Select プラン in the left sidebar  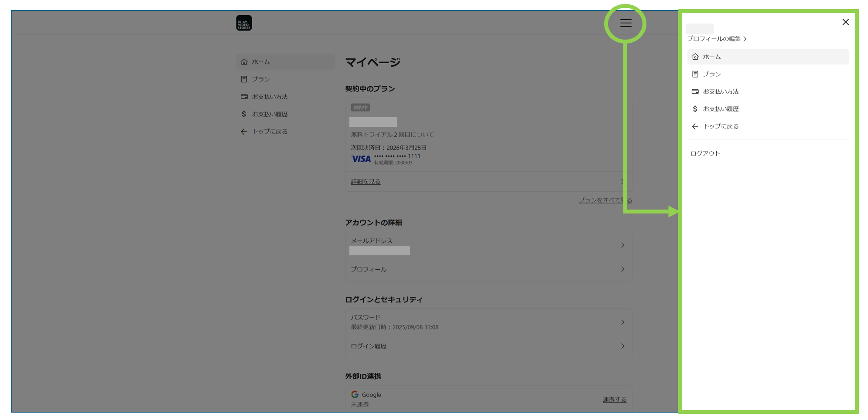click(261, 79)
